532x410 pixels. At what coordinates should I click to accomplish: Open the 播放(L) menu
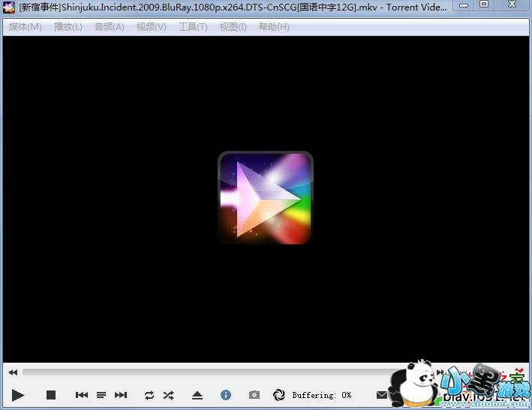coord(68,27)
